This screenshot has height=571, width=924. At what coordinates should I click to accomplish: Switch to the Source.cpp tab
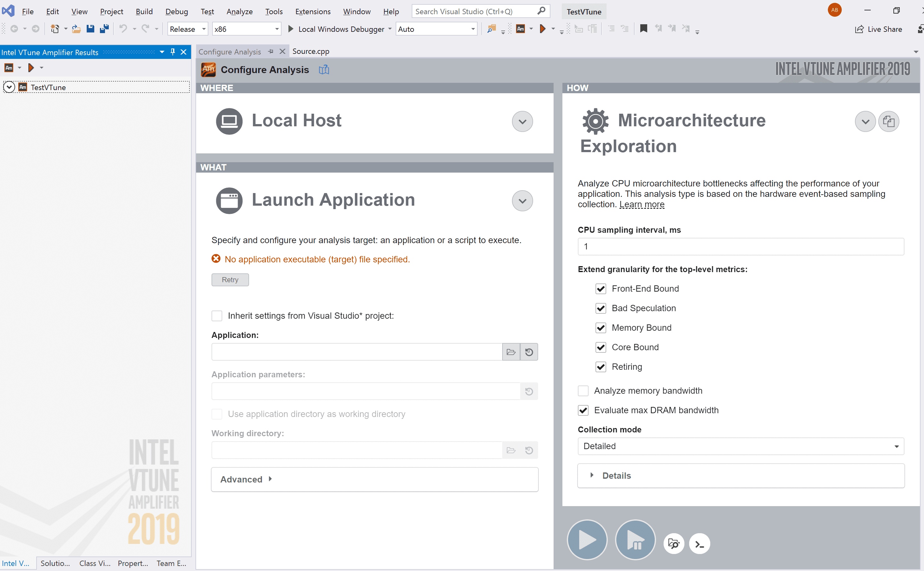(x=310, y=51)
